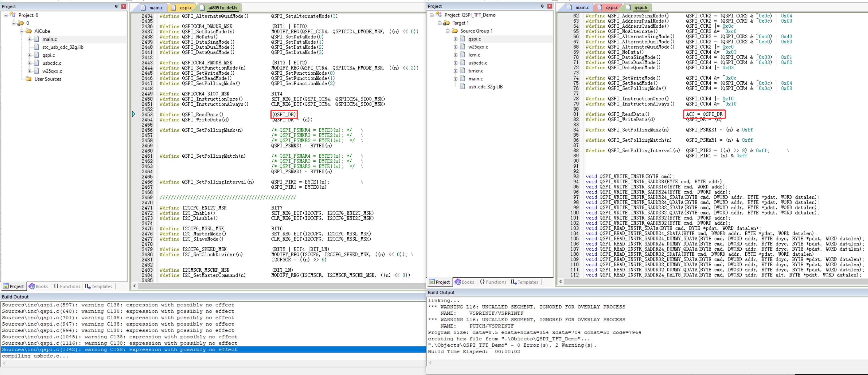This screenshot has height=375, width=868.
Task: Select main.c in the AiCube group
Action: click(50, 39)
